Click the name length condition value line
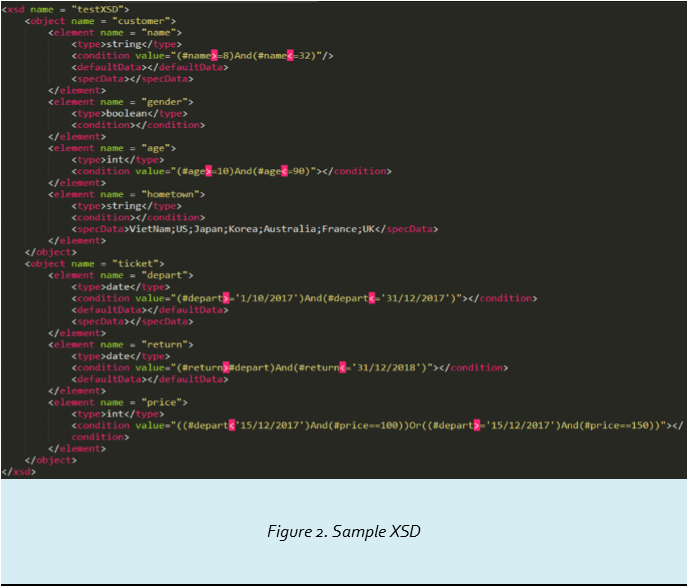This screenshot has height=586, width=689. (202, 56)
